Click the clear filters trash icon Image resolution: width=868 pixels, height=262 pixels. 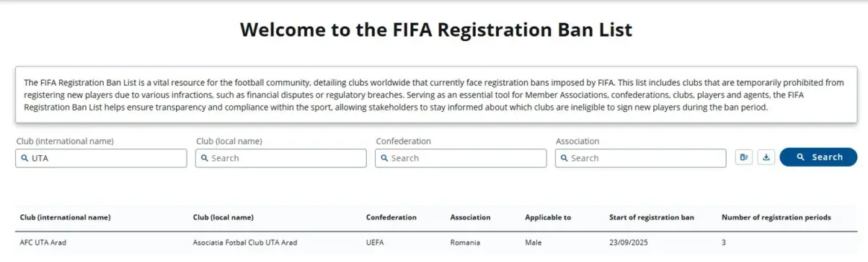tap(743, 157)
